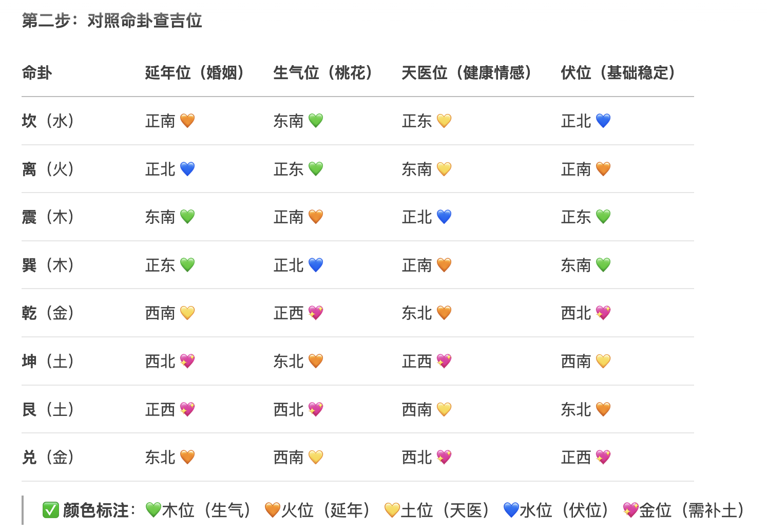Click the yellow heart beside 西南 in 兑 row
The image size is (767, 532).
click(316, 457)
